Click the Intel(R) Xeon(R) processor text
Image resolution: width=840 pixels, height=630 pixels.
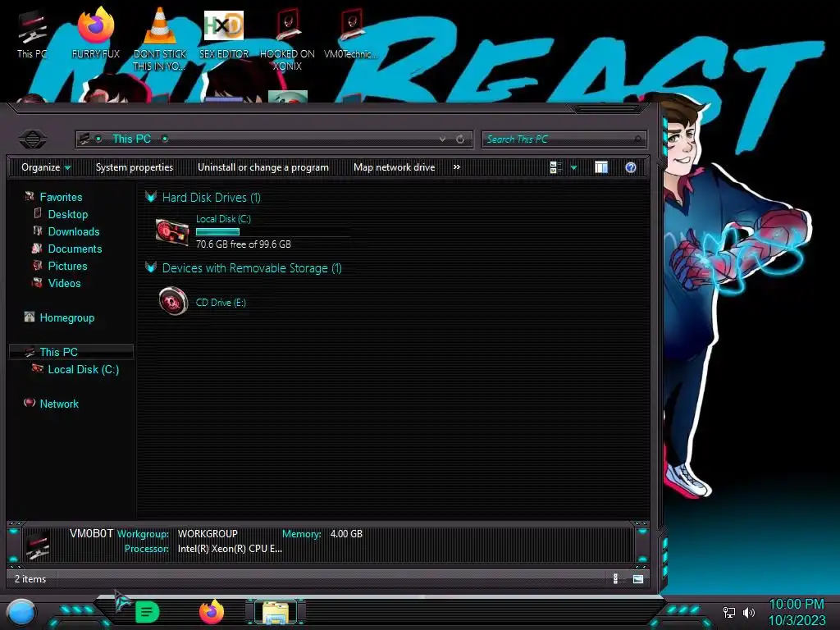tap(230, 549)
